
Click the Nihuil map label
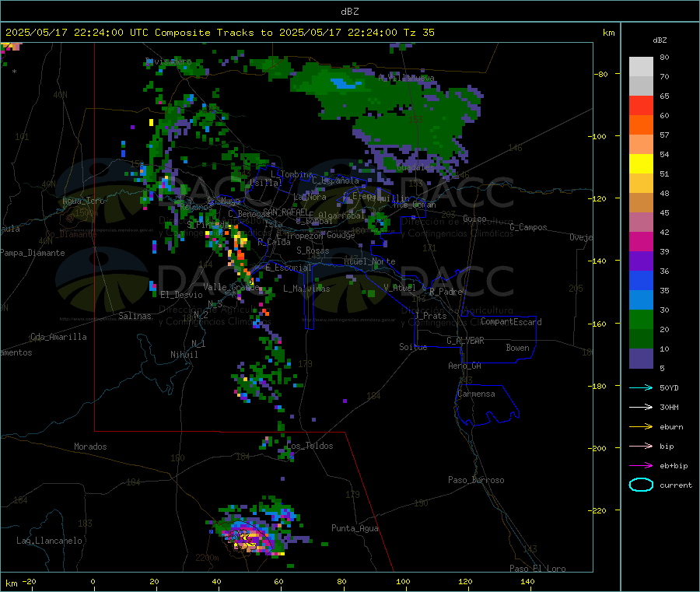pos(184,355)
